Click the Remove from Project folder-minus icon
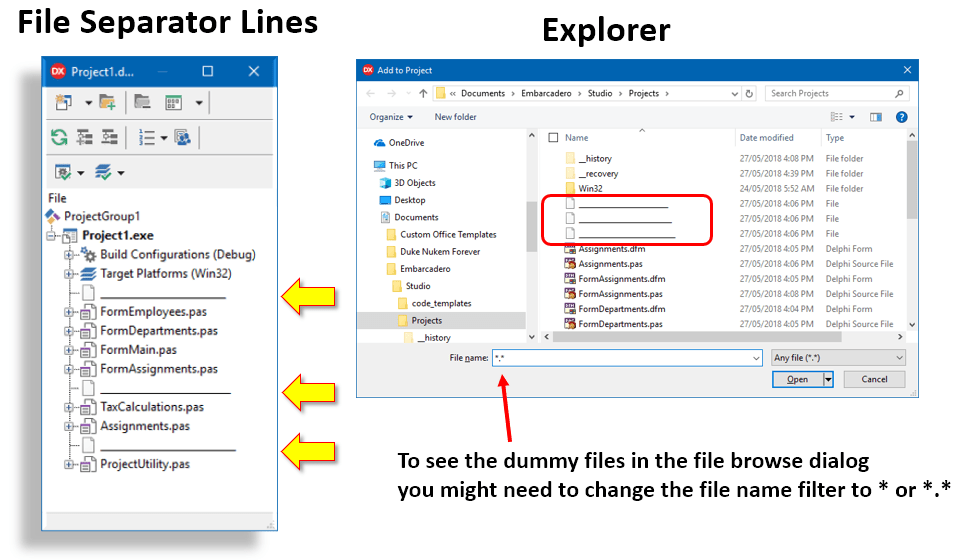968x560 pixels. (143, 102)
